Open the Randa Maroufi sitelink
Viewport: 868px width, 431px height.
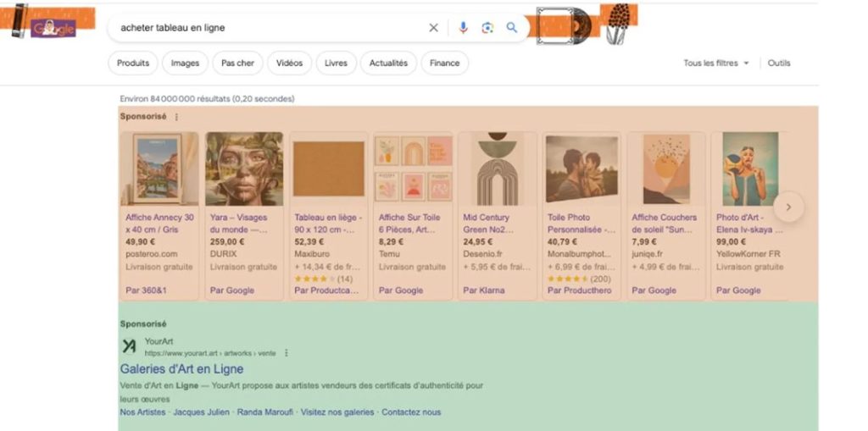click(265, 412)
